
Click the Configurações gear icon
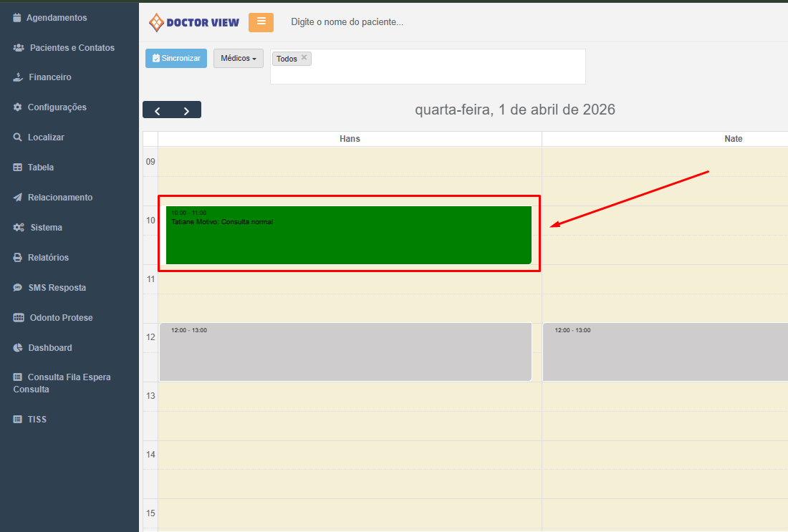point(18,107)
